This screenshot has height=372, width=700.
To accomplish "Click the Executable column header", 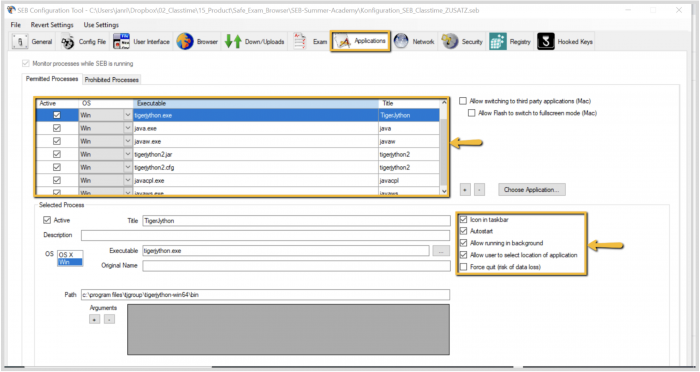I will click(256, 103).
